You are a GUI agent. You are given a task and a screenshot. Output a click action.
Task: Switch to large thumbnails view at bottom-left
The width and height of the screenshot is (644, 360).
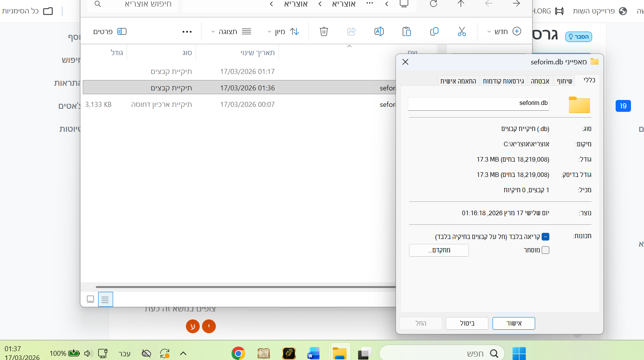90,299
